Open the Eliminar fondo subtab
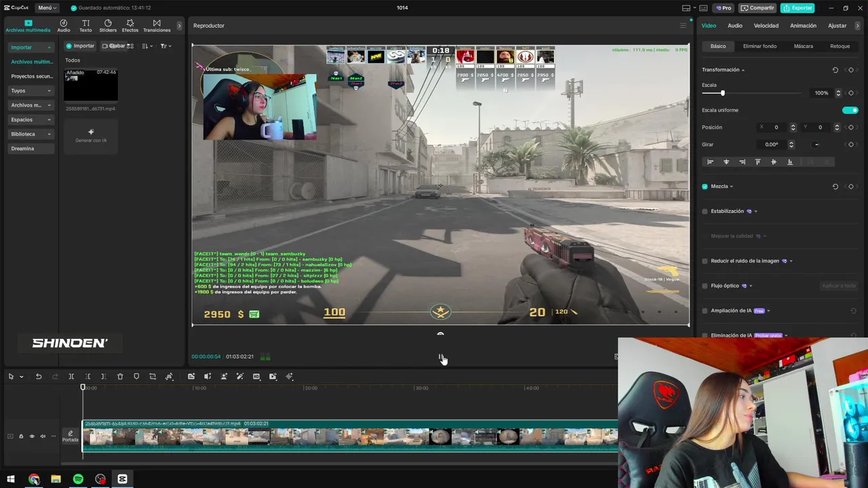This screenshot has height=488, width=868. [x=759, y=46]
